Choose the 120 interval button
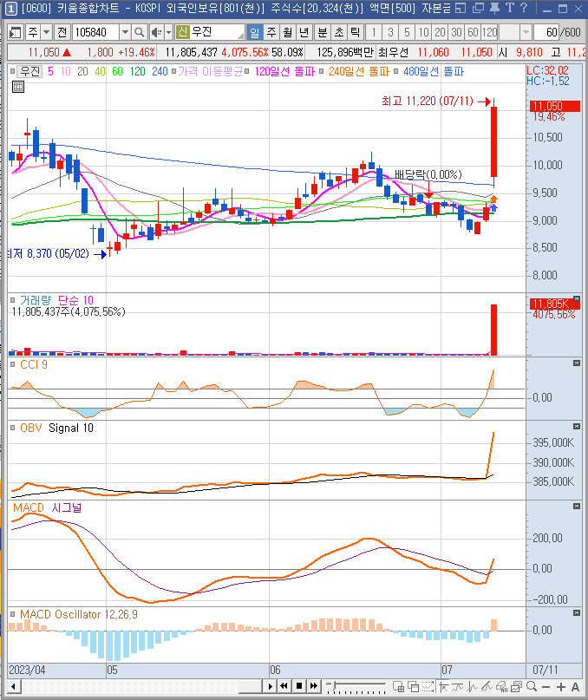Viewport: 588px width, 700px height. (x=490, y=32)
